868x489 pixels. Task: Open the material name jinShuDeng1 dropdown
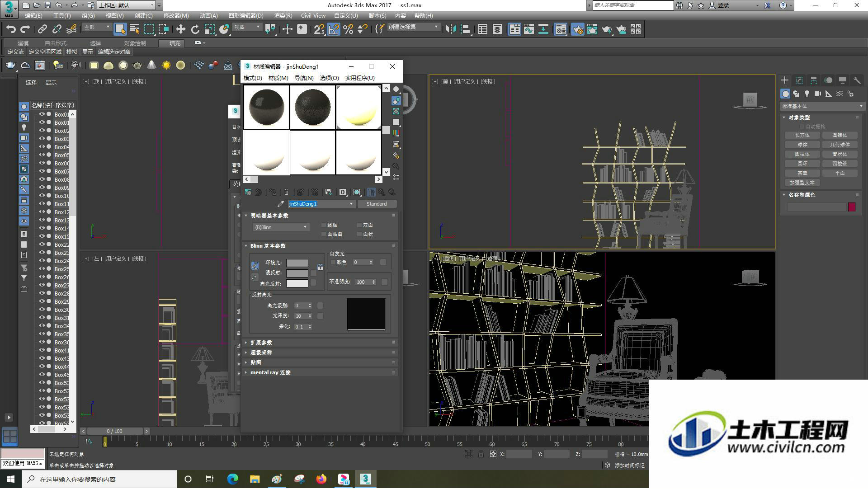[x=351, y=204]
